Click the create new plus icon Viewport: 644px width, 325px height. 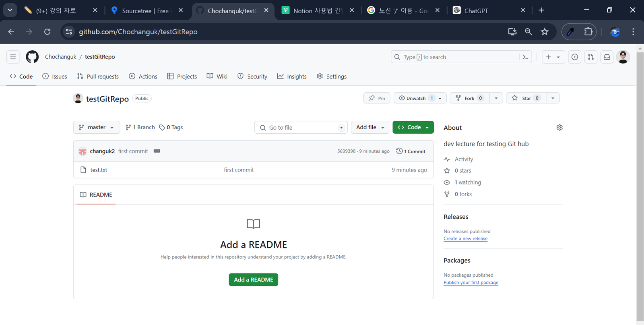[548, 57]
